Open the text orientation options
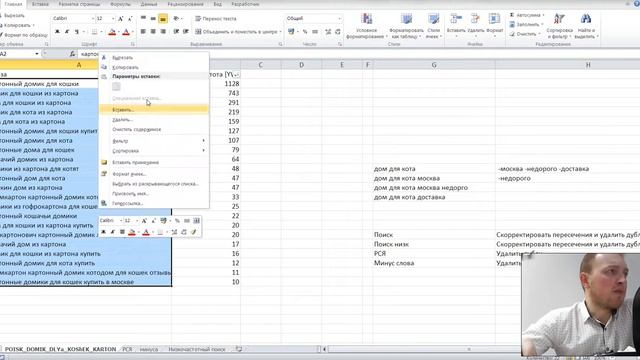Viewport: 640px width, 360px height. [x=177, y=18]
